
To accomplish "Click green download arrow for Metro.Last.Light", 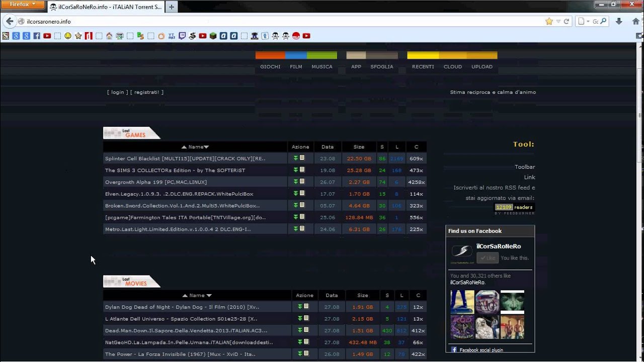I will [296, 229].
